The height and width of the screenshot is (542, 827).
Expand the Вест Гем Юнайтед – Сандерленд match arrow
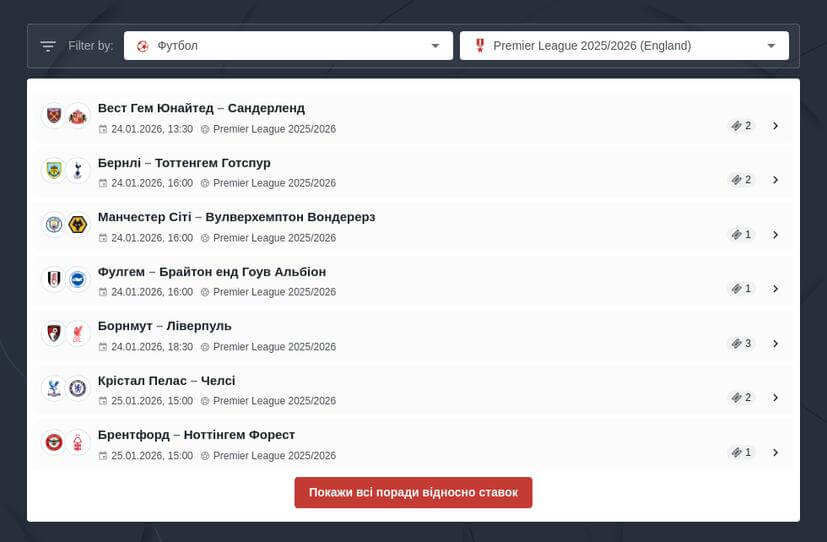click(x=775, y=126)
